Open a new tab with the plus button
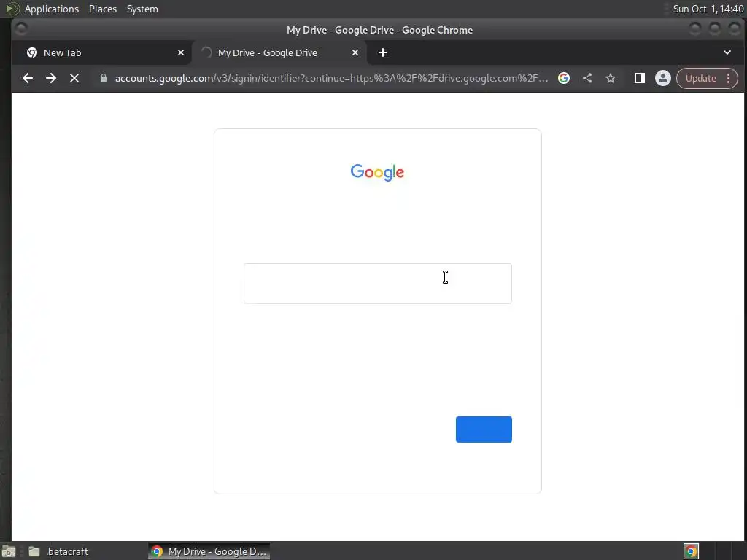The height and width of the screenshot is (560, 747). pos(382,52)
